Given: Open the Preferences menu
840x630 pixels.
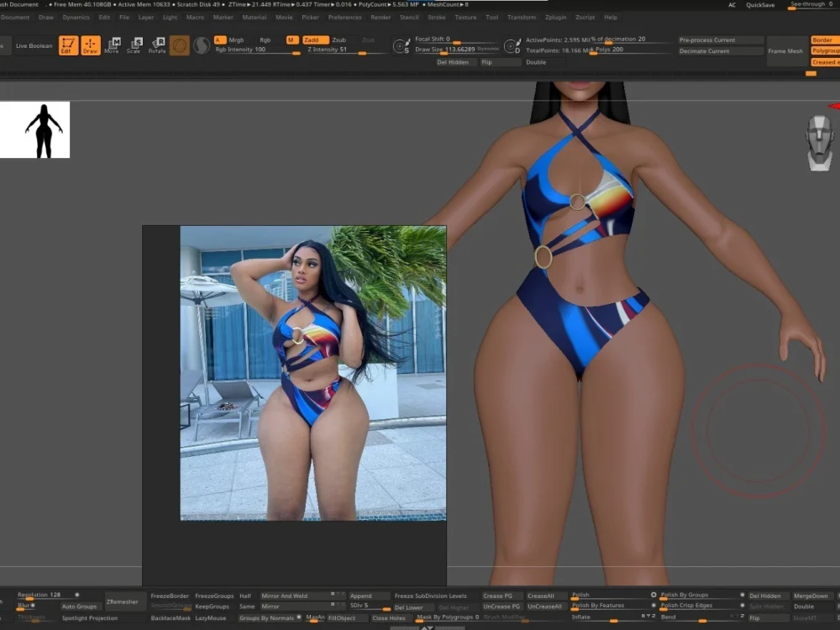Looking at the screenshot, I should coord(345,17).
